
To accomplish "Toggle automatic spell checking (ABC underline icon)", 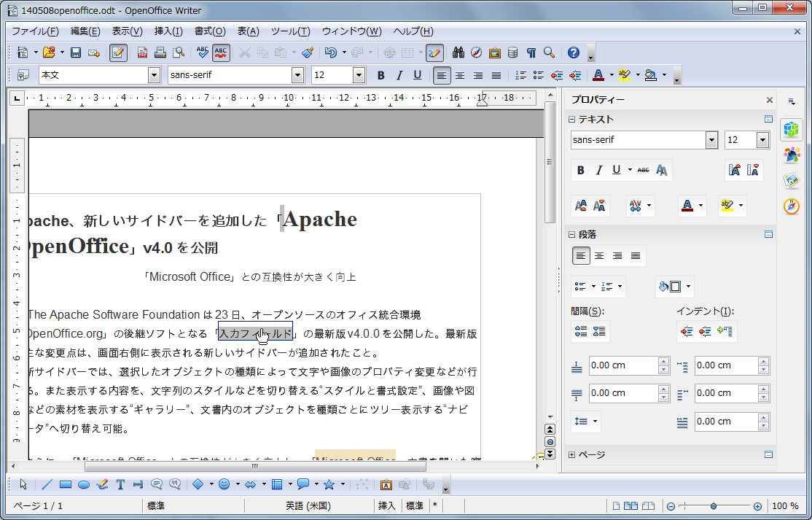I will click(219, 53).
